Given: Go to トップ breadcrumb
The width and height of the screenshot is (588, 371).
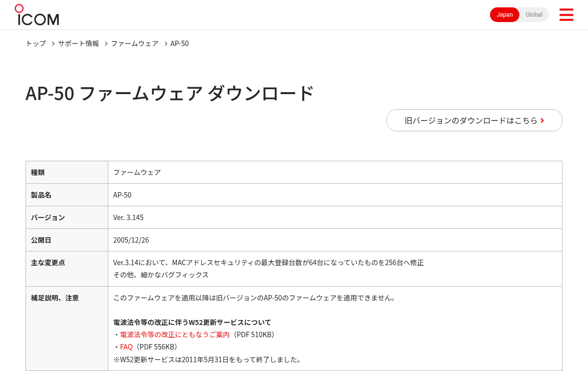Looking at the screenshot, I should (36, 43).
